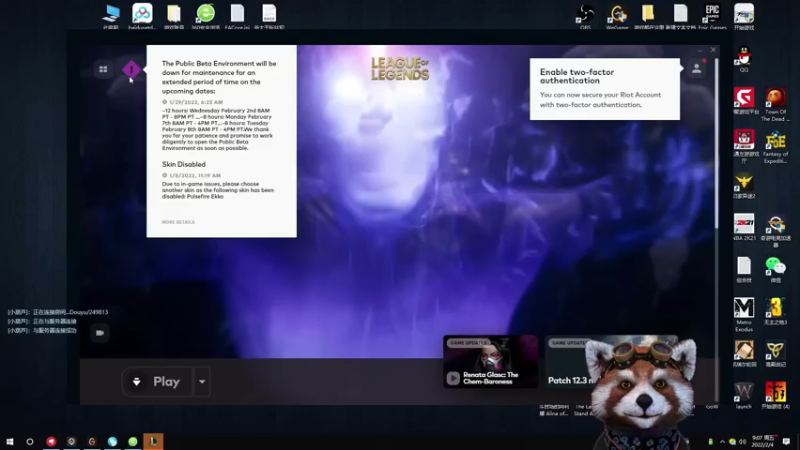Open Town Of The Dead shortcut
Viewport: 800px width, 450px height.
click(x=776, y=105)
